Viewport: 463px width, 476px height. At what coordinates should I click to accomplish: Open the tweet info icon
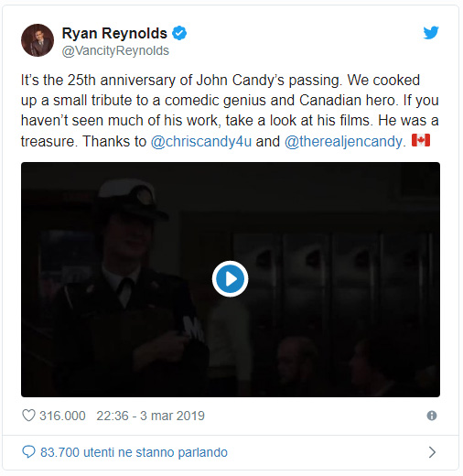coord(432,416)
